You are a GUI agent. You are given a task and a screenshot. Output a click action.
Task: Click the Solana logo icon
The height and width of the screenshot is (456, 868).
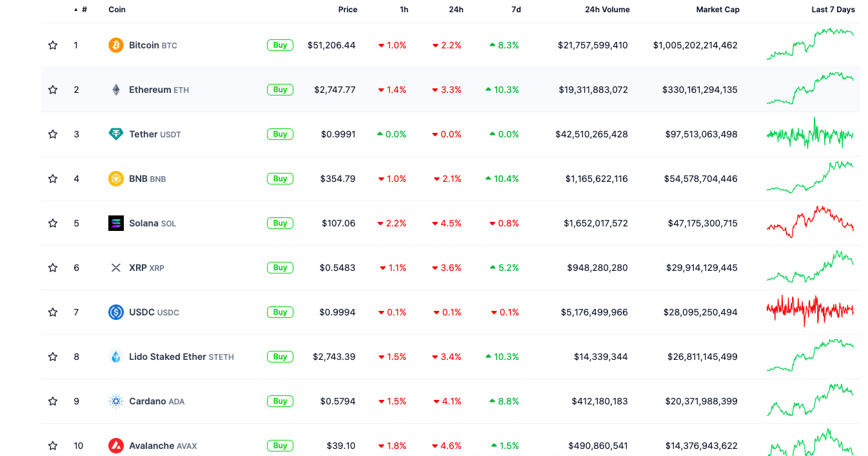[116, 223]
